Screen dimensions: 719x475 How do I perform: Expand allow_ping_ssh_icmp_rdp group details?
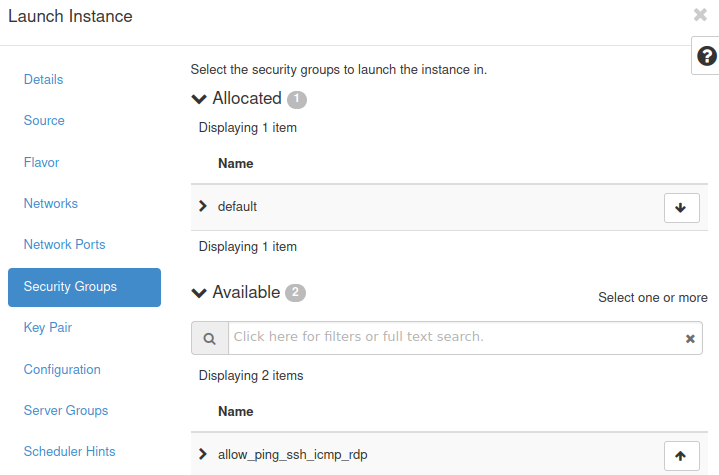(203, 455)
